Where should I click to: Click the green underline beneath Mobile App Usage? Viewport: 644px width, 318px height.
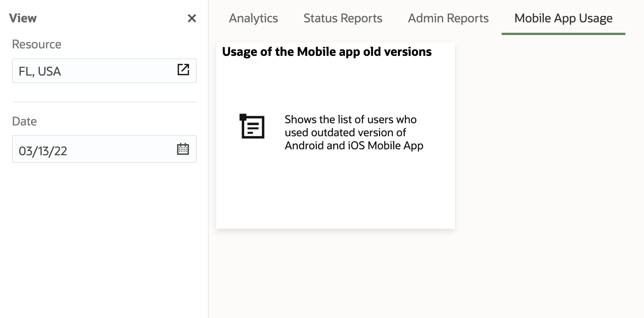pyautogui.click(x=563, y=34)
